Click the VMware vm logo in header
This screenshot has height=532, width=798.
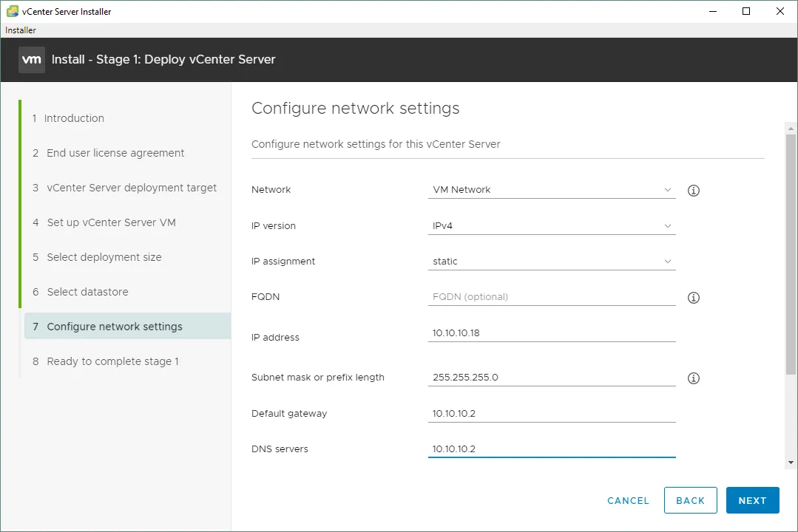pyautogui.click(x=32, y=60)
